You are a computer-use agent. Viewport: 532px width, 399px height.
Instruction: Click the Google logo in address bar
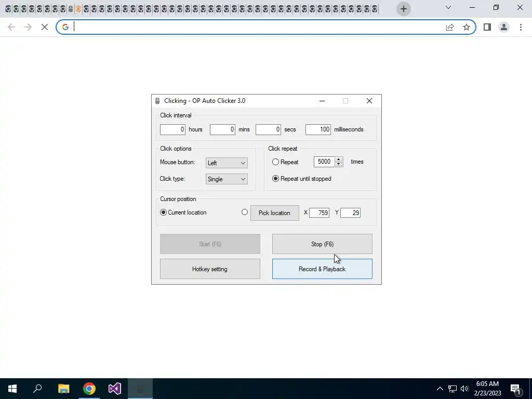[x=65, y=27]
